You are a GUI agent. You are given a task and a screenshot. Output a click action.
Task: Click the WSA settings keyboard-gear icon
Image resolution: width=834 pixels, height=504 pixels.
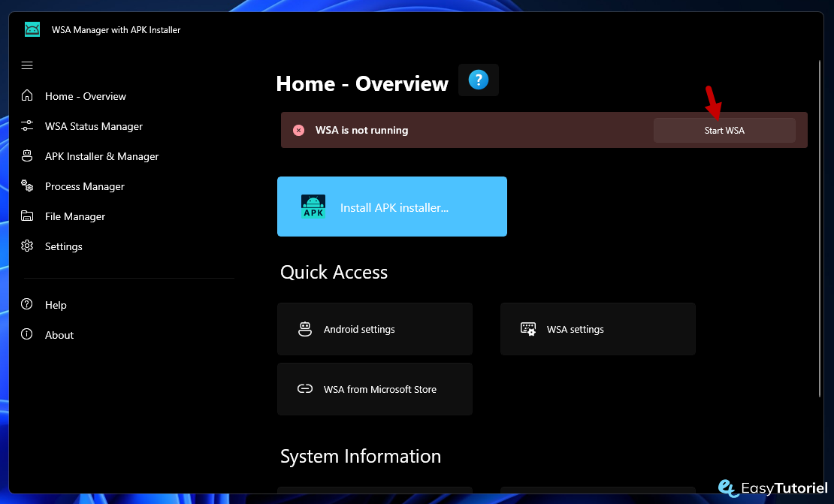tap(528, 328)
